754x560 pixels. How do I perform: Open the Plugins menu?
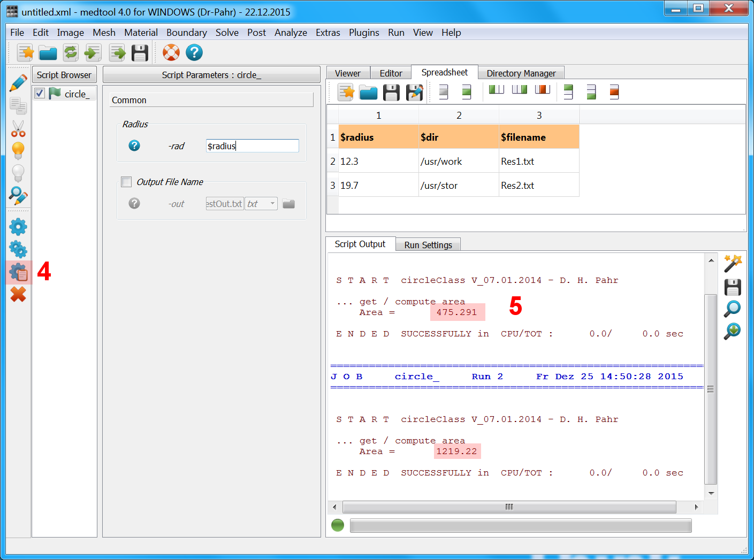364,33
